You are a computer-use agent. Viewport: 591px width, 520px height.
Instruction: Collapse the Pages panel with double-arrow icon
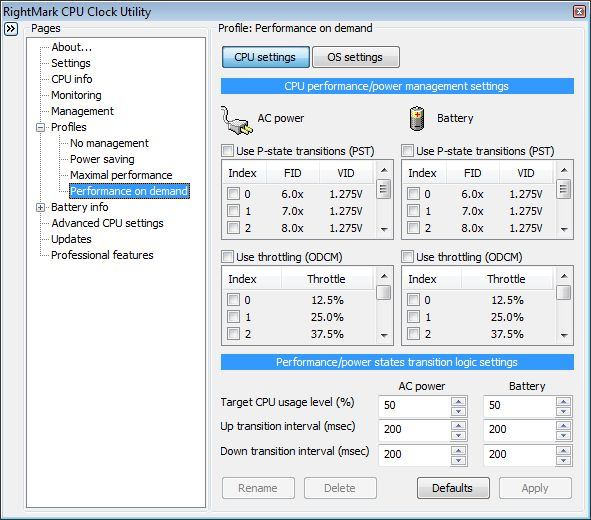pos(11,29)
